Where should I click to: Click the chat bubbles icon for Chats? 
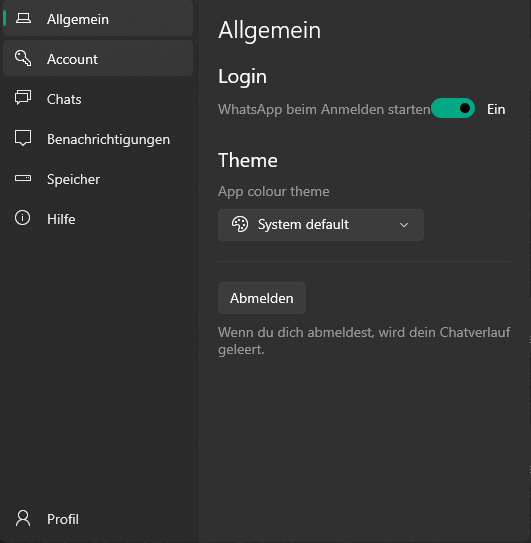click(23, 98)
